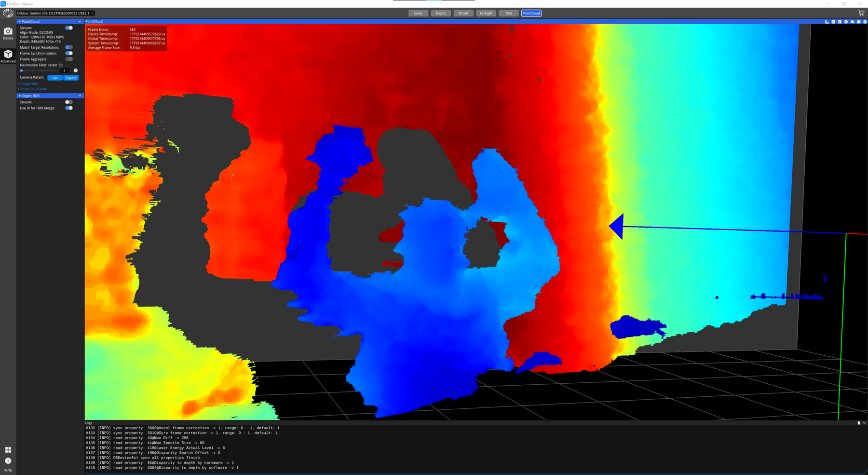Click the document info icon in PointCloud header
Image resolution: width=868 pixels, height=475 pixels.
(x=840, y=22)
